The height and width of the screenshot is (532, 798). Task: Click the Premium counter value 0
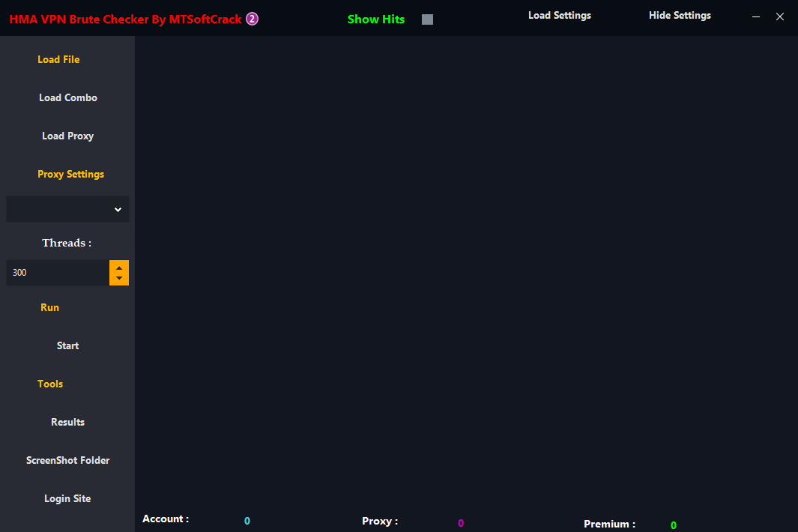[674, 525]
